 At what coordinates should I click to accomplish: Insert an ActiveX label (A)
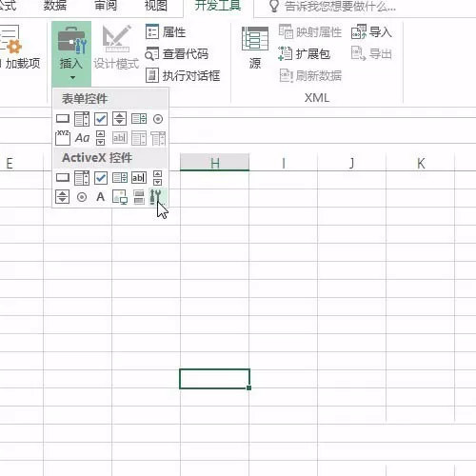[x=101, y=197]
